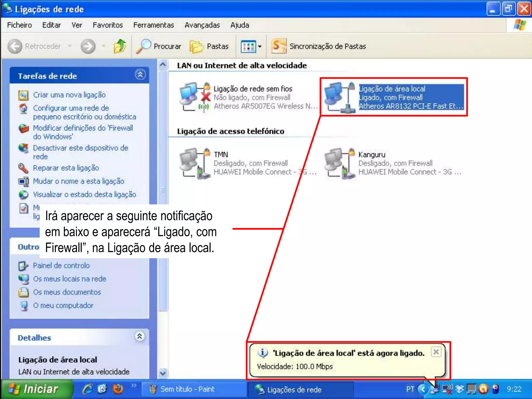Click Sincronização de Pastas button
This screenshot has height=399, width=532.
coord(319,46)
